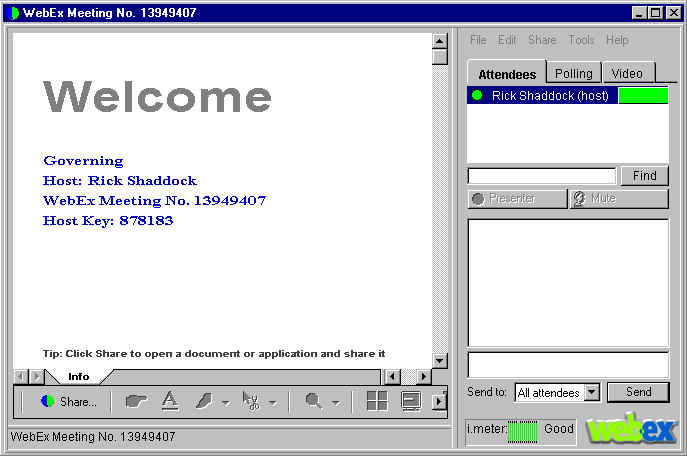Click the Welcome heading text

click(x=158, y=96)
